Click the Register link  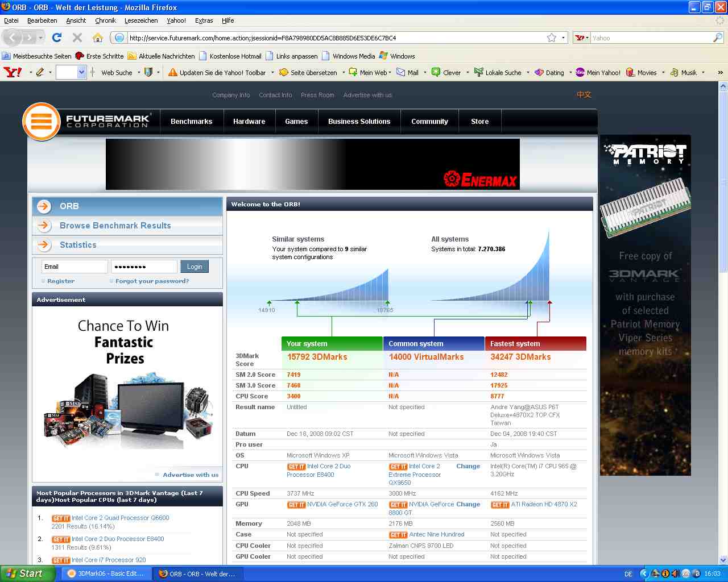pyautogui.click(x=61, y=281)
